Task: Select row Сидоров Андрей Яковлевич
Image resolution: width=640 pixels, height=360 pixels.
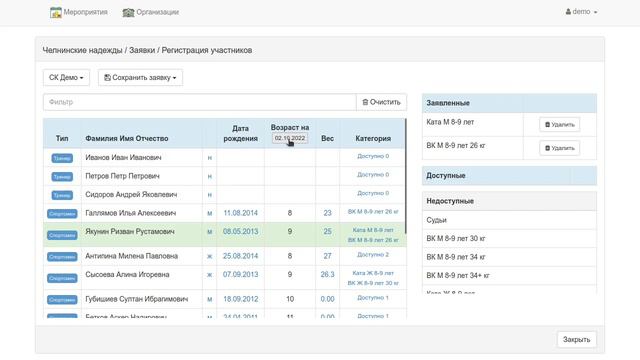Action: coord(225,195)
